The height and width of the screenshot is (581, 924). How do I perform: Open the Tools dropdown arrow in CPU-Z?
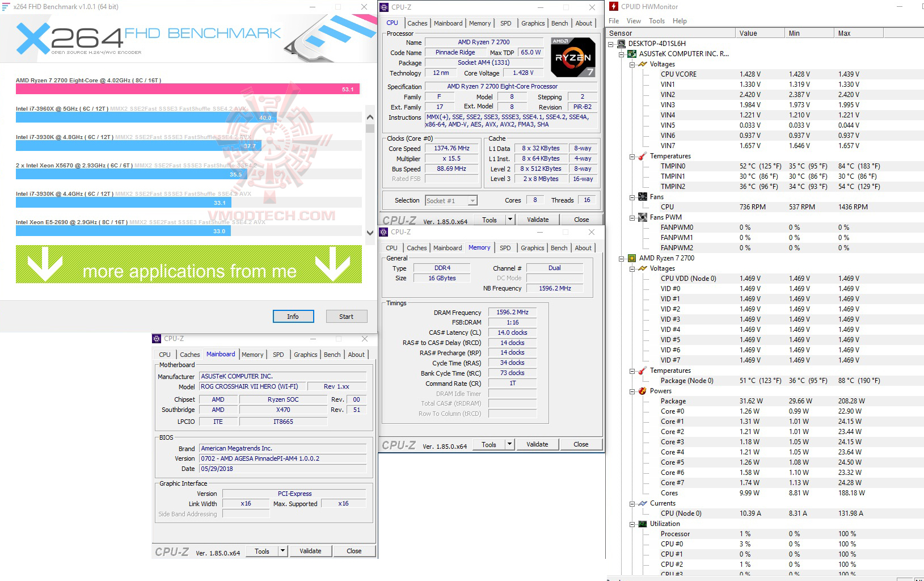coord(509,219)
